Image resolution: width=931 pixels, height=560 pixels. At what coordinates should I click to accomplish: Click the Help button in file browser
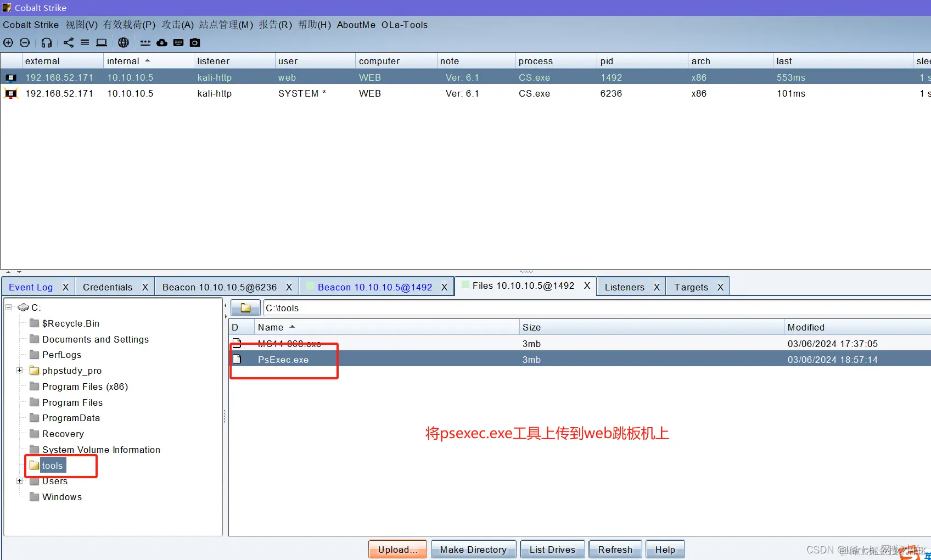[x=665, y=550]
